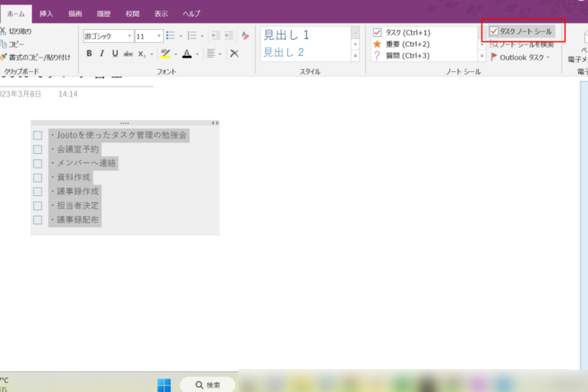Open the 游ゴシック font name dropdown
588x392 pixels.
pos(129,36)
